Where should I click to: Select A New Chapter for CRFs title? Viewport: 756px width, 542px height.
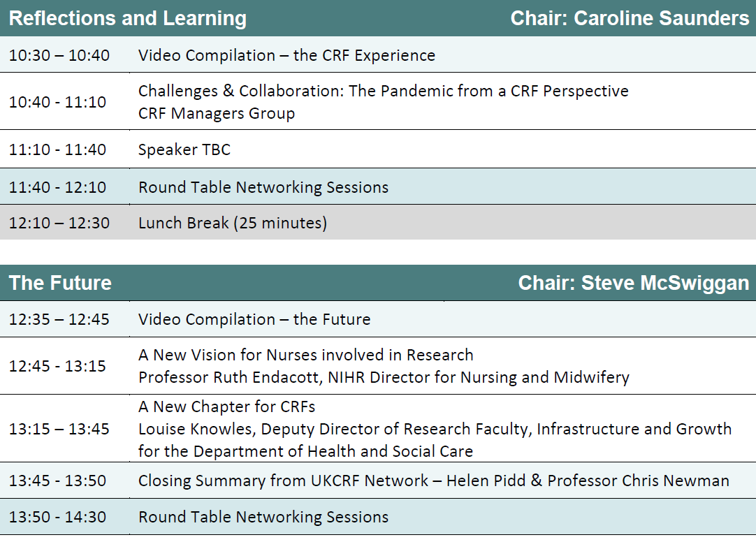[x=226, y=406]
